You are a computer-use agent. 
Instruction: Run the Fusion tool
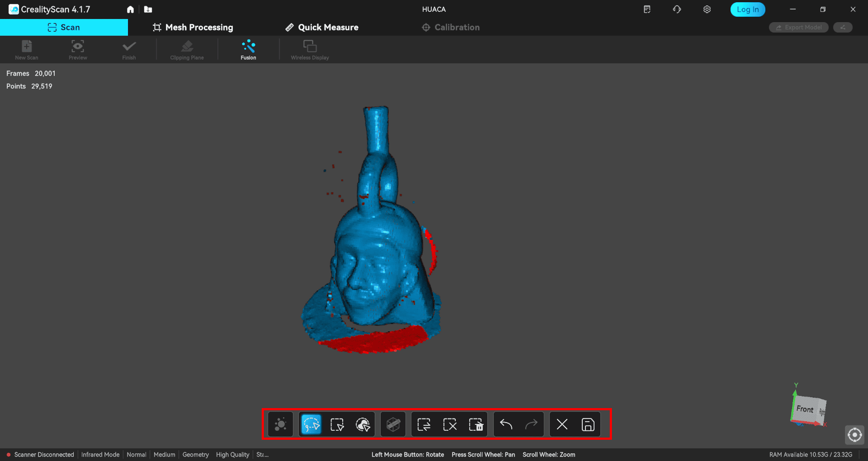(248, 49)
